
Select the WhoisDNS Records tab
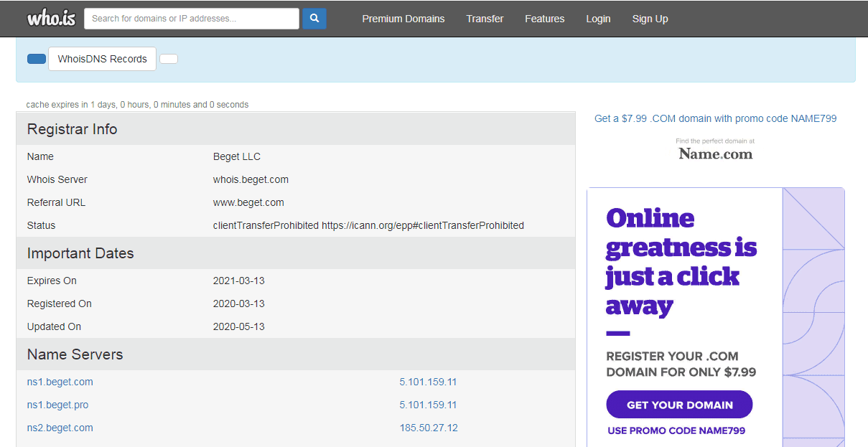[x=102, y=59]
